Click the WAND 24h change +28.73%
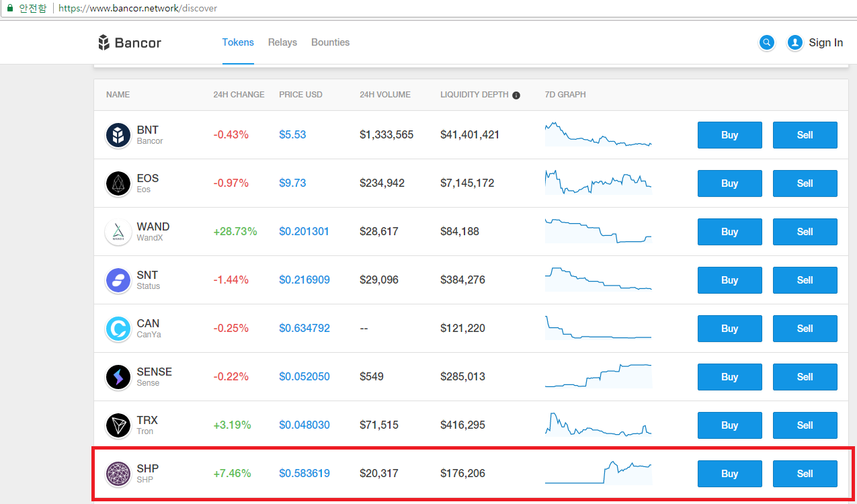The height and width of the screenshot is (504, 857). [235, 232]
